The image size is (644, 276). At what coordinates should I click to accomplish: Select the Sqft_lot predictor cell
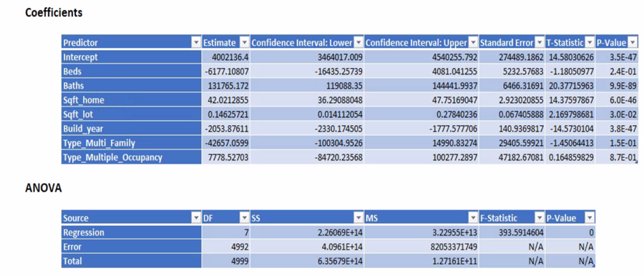(132, 114)
